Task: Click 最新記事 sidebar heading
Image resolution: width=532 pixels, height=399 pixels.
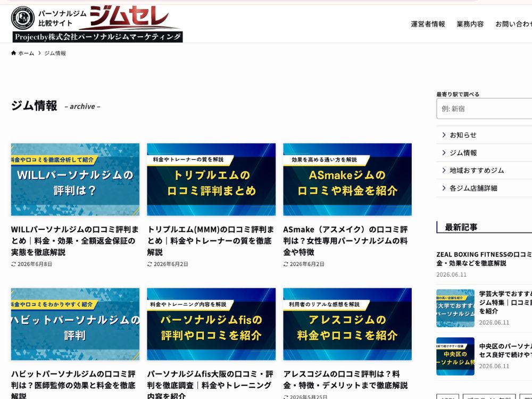Action: tap(461, 227)
